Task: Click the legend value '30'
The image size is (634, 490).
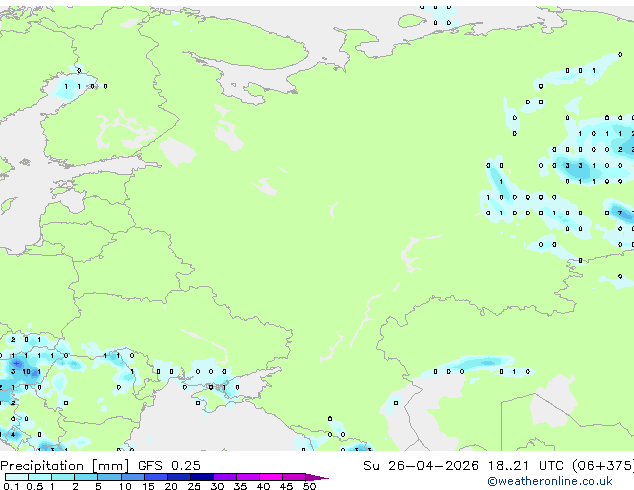Action: [x=217, y=486]
